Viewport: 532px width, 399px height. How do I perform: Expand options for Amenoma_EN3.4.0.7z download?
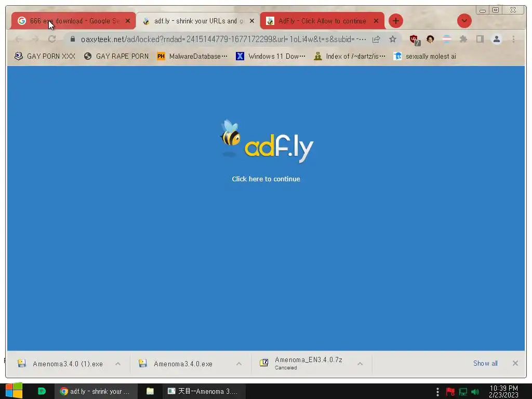point(360,364)
